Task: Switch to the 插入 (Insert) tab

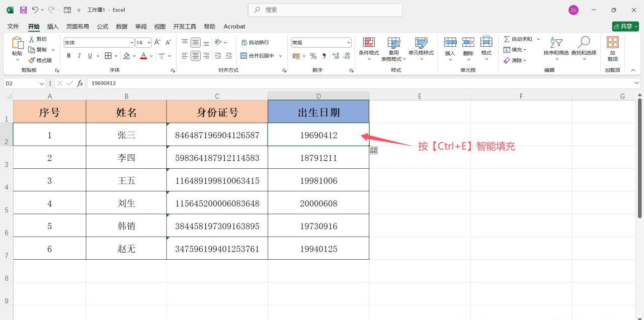Action: click(x=53, y=26)
